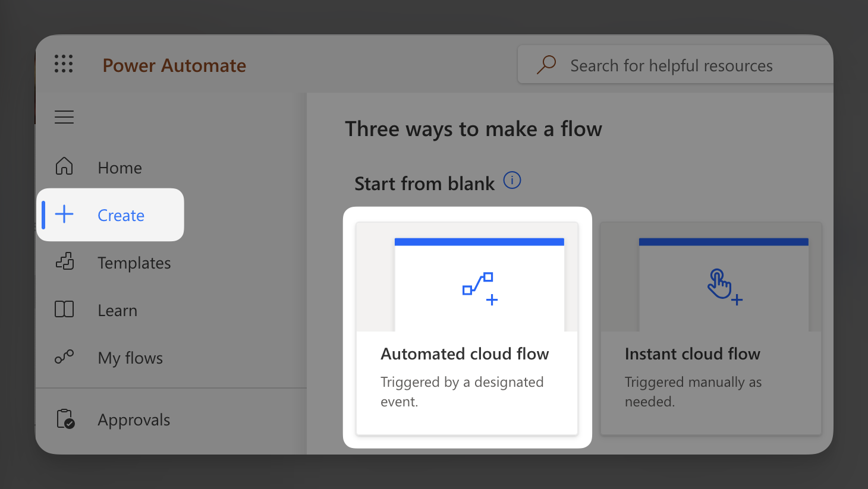Select the Instant cloud flow title
Screen dimensions: 868x489
click(x=692, y=354)
